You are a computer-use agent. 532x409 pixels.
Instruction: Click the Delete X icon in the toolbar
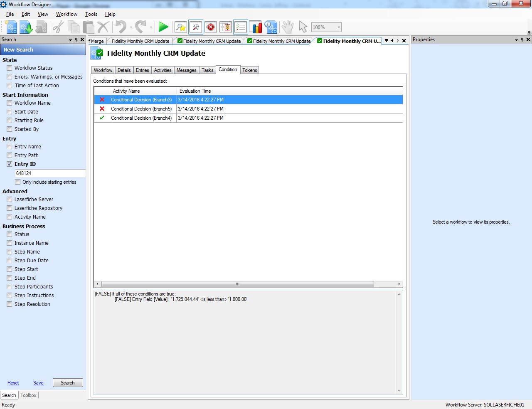coord(103,27)
